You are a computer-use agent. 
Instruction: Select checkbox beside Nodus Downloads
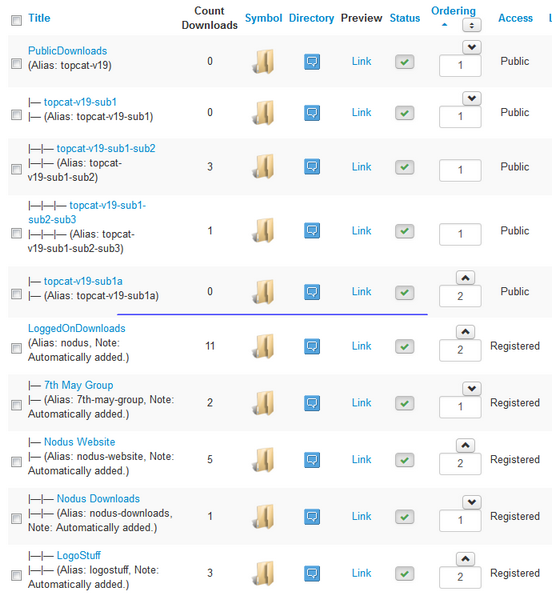click(x=16, y=518)
